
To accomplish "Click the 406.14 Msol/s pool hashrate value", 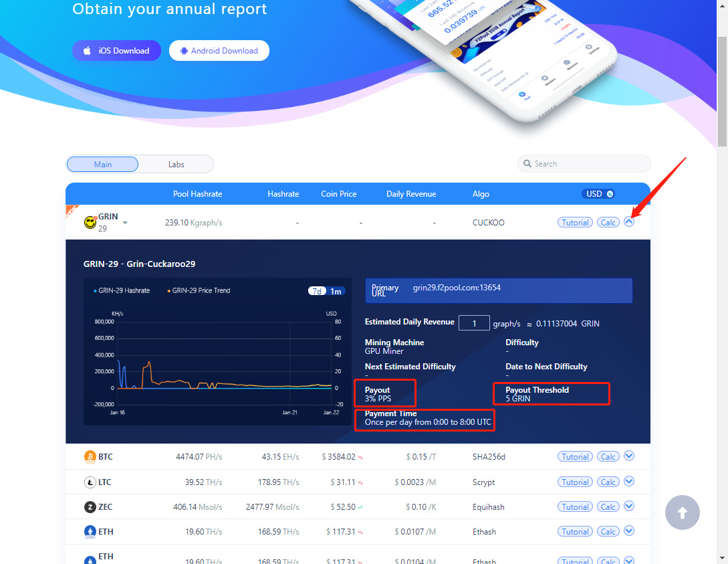I will (x=197, y=507).
